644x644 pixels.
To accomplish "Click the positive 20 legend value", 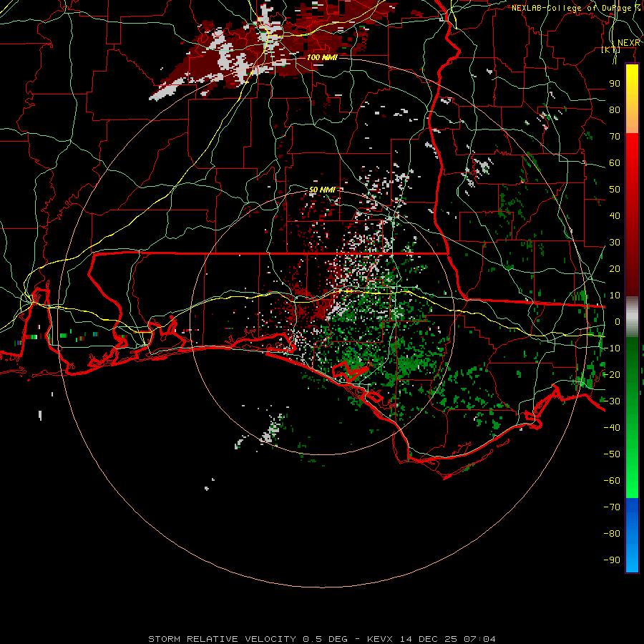I will (615, 269).
